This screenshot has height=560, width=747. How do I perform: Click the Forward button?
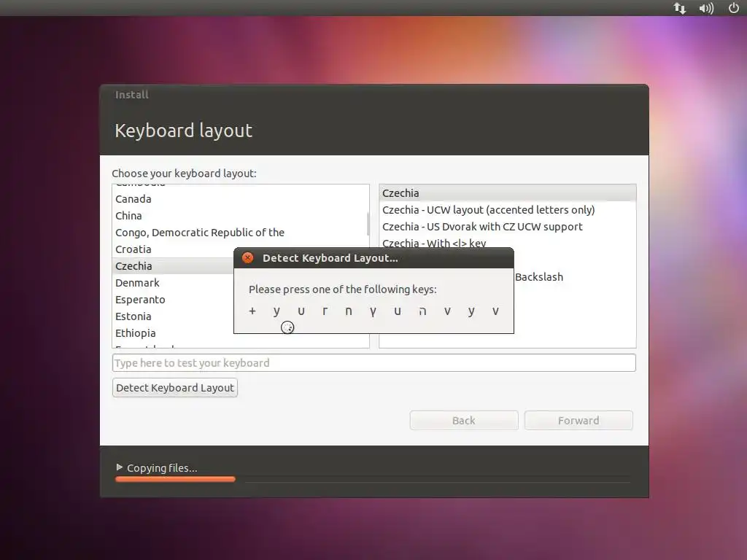coord(578,421)
